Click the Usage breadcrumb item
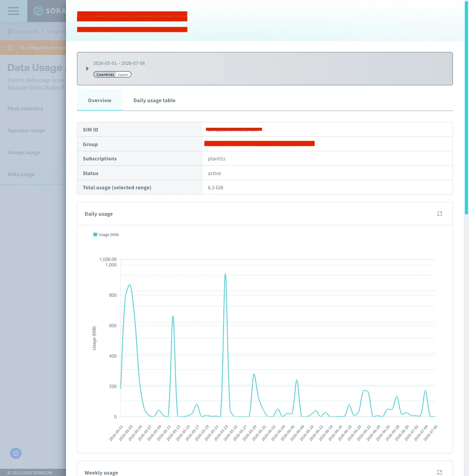 pos(56,31)
